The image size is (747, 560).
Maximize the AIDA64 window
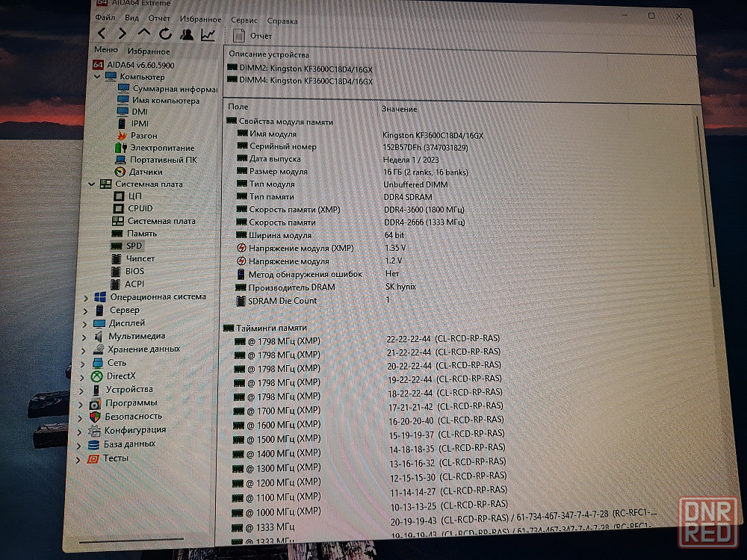pos(651,15)
